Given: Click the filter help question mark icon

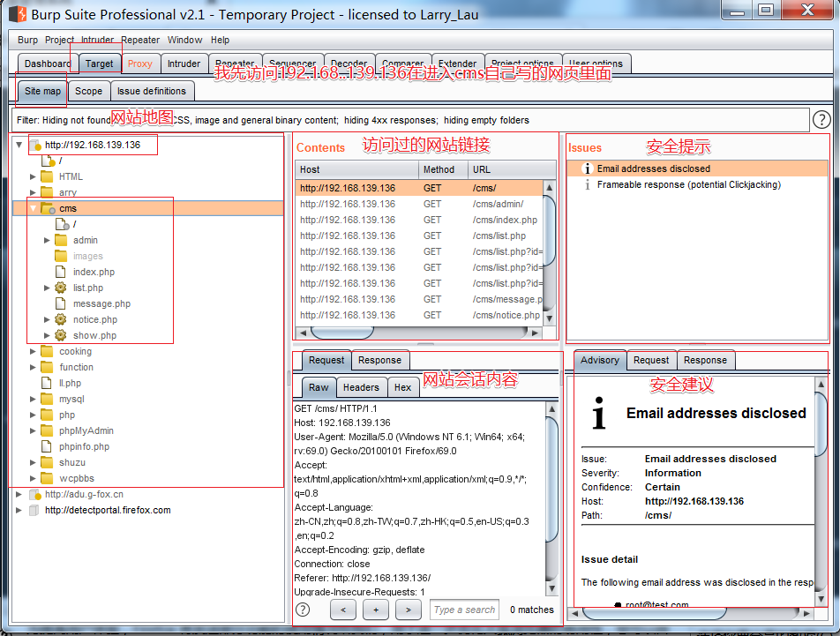Looking at the screenshot, I should (821, 119).
